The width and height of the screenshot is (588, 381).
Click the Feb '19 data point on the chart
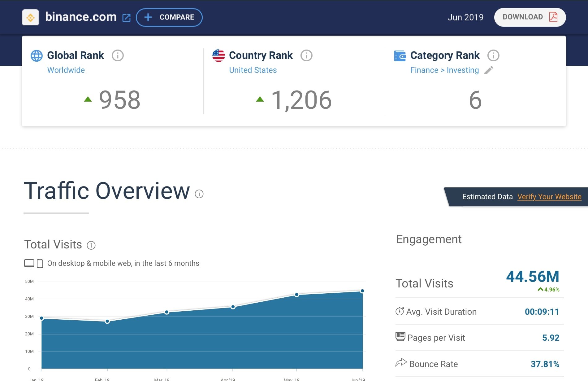107,322
